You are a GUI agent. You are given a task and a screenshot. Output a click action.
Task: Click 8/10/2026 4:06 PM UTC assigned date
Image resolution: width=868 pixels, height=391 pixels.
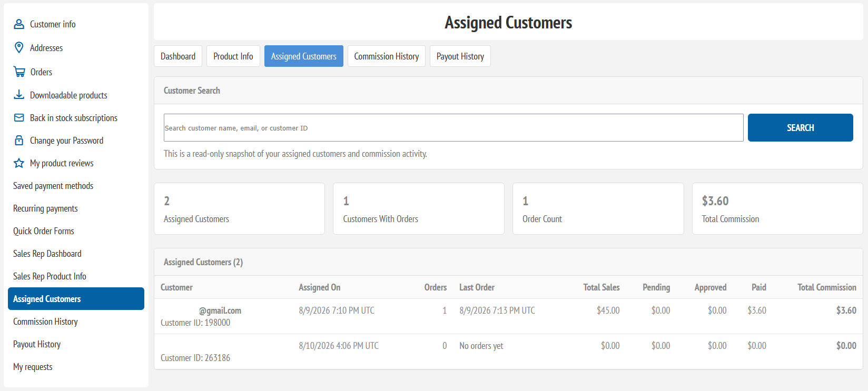pos(339,346)
